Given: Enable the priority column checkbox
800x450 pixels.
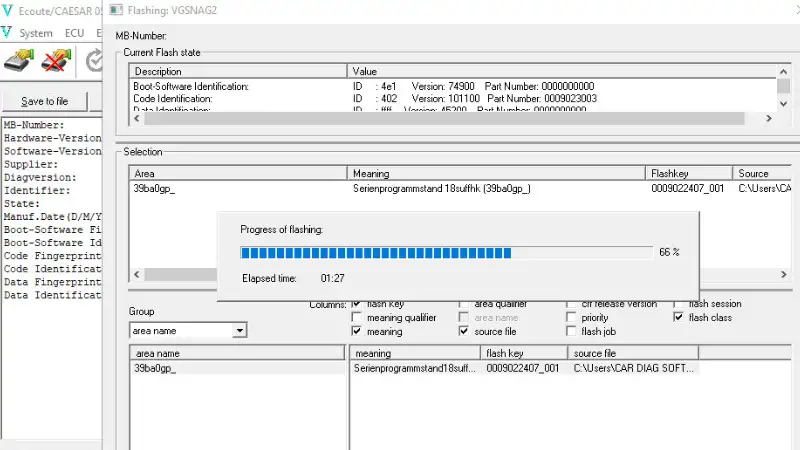Looking at the screenshot, I should [571, 317].
